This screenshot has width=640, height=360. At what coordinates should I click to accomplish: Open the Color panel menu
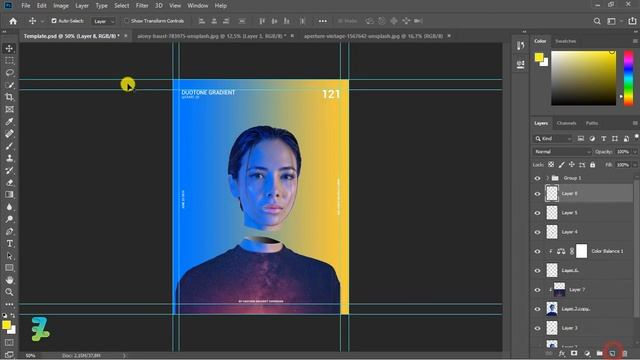(x=635, y=41)
